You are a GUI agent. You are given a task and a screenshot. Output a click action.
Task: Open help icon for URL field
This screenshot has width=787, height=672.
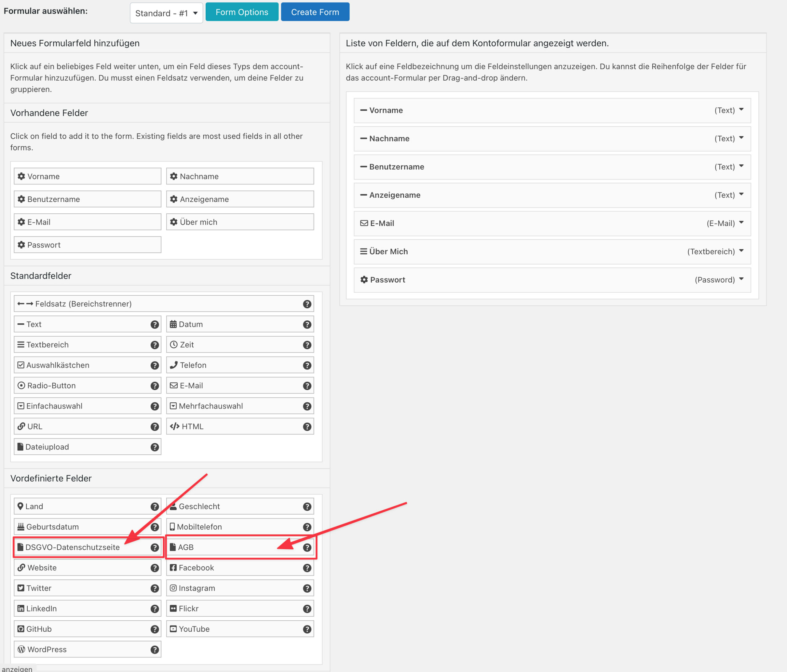tap(155, 427)
